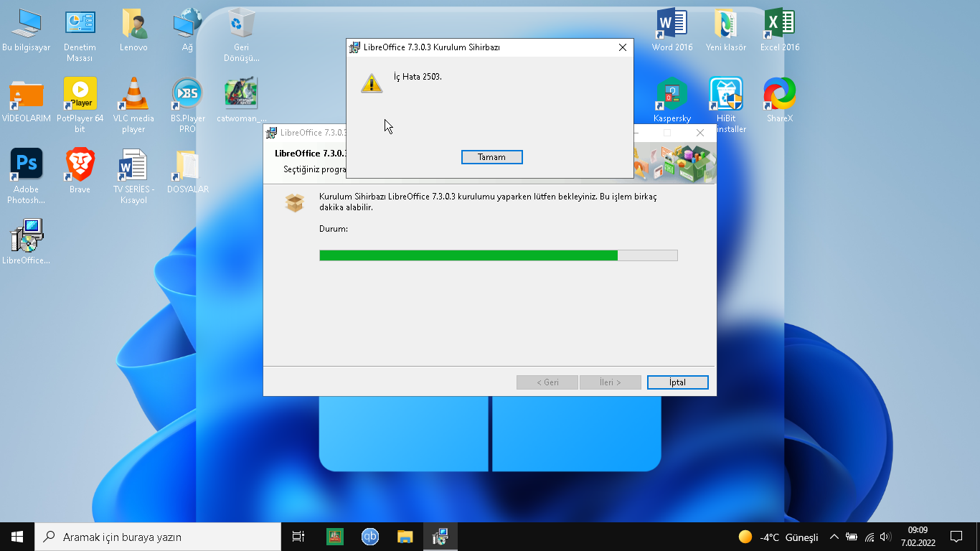Select the Bu bilgisayar desktop icon

click(27, 32)
